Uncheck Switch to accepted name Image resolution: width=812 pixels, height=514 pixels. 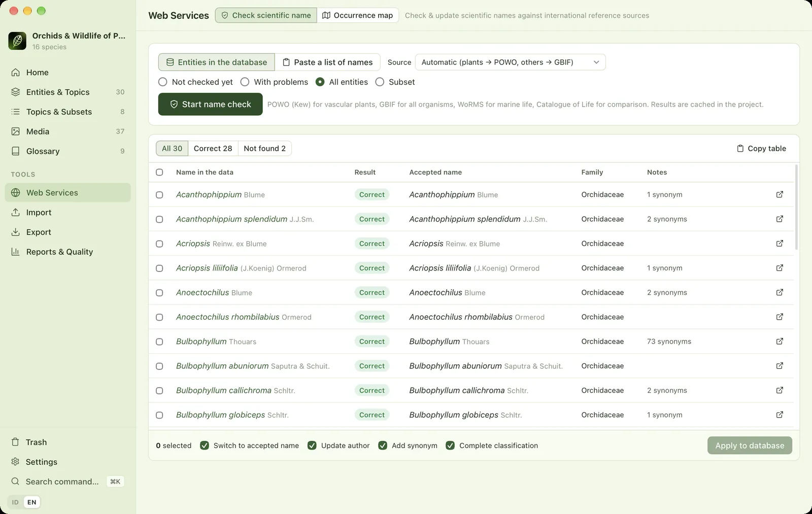coord(205,446)
